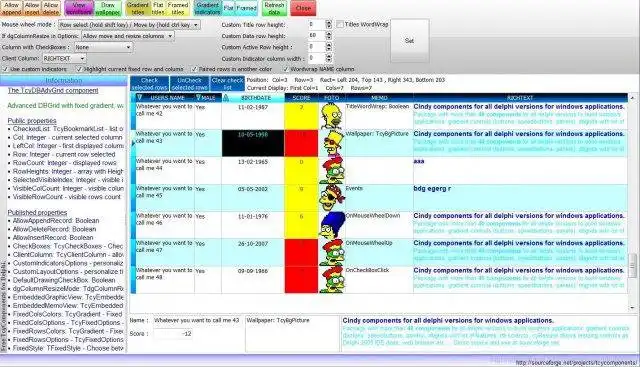Decrease Custom Indicator column width spinner
The height and width of the screenshot is (367, 640).
[x=329, y=60]
